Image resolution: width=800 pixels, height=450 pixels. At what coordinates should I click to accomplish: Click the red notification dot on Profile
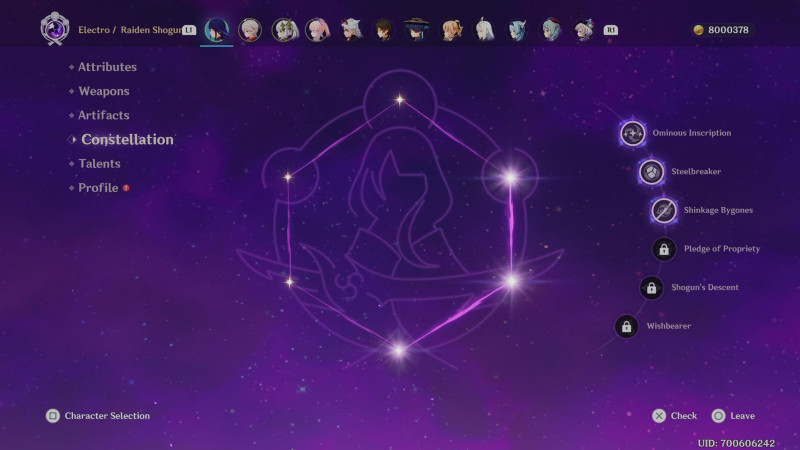126,188
